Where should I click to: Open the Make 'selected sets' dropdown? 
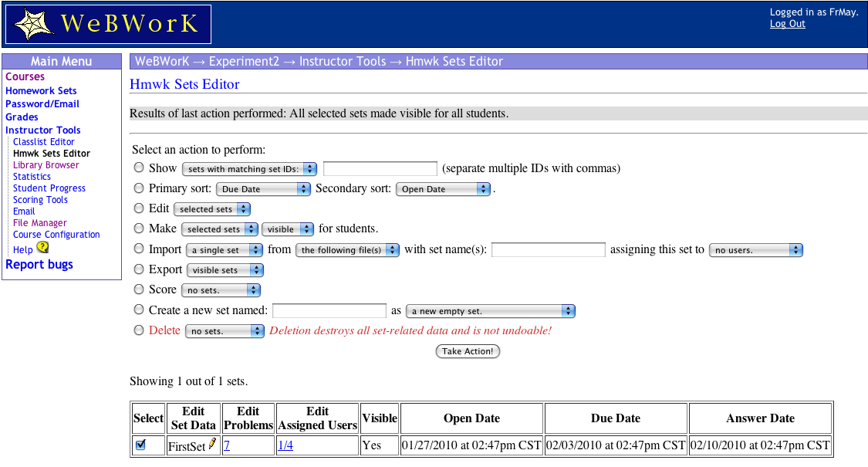click(x=220, y=228)
